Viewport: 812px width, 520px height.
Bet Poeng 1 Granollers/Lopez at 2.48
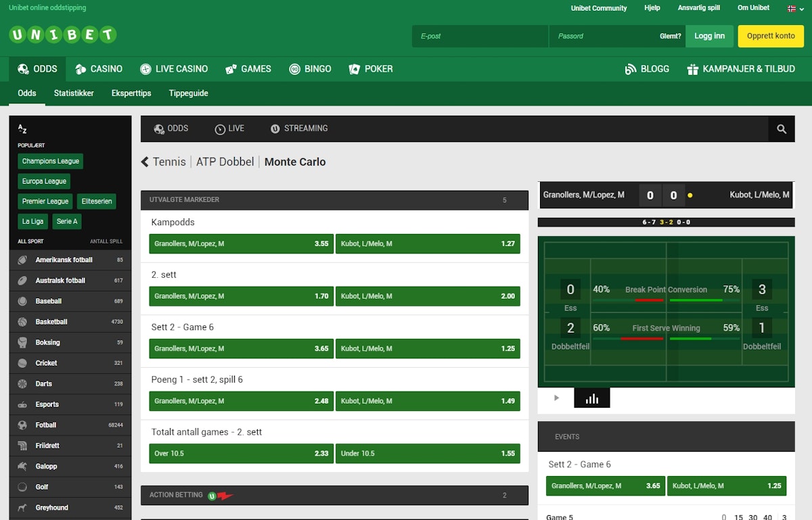[x=241, y=401]
